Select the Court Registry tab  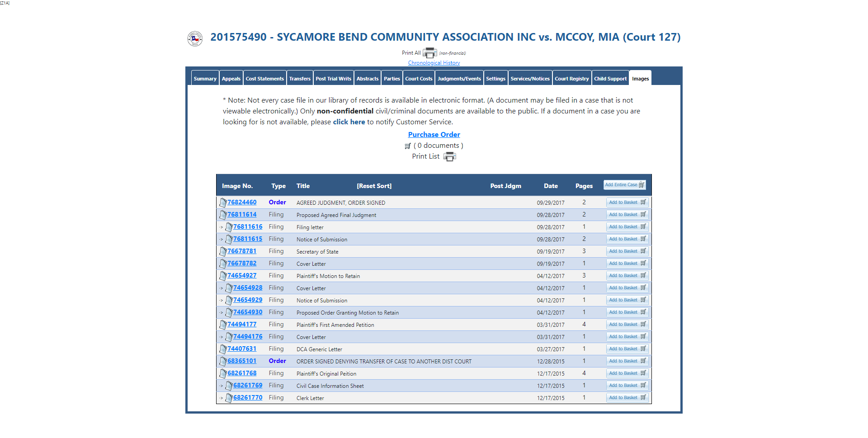(x=572, y=78)
